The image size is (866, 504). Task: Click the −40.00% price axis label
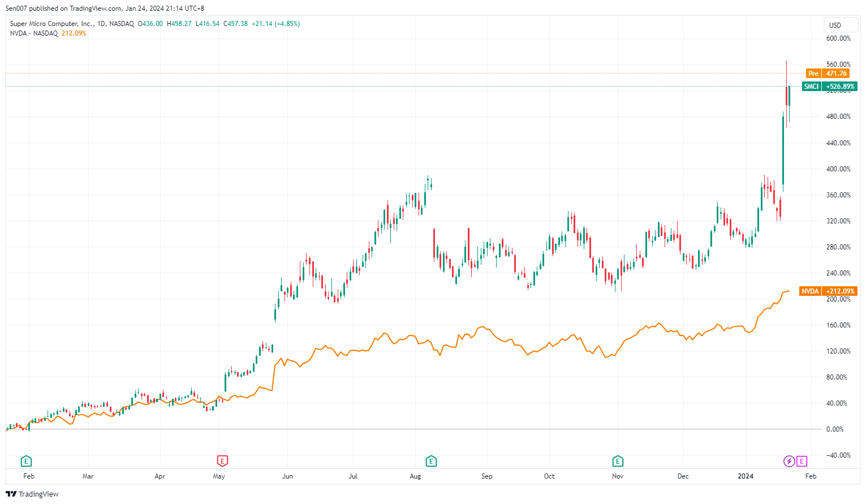point(838,455)
